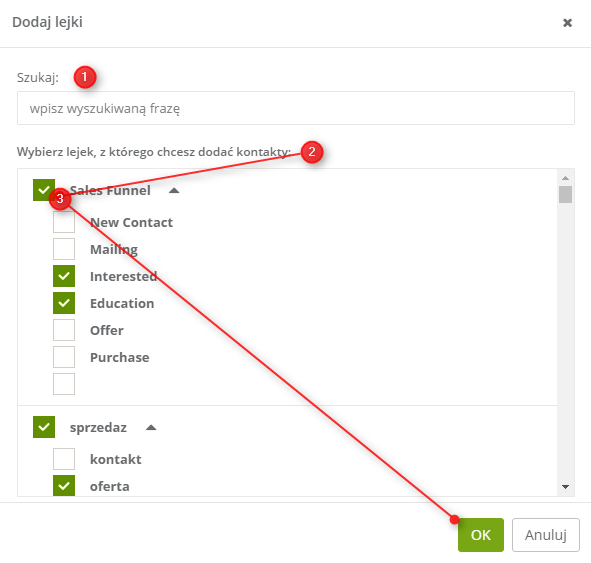This screenshot has width=591, height=563.
Task: Uncheck the Sales Funnel checkbox
Action: [44, 190]
